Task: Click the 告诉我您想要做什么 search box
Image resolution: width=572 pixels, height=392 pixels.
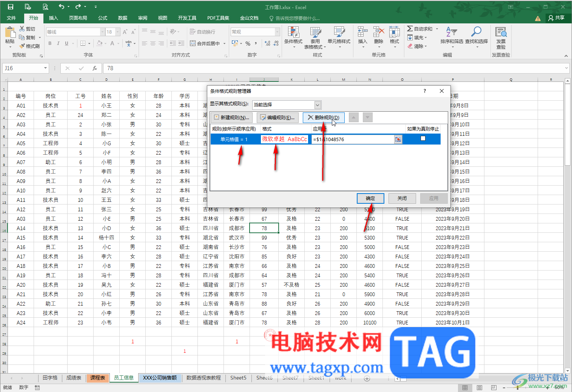Action: 294,18
